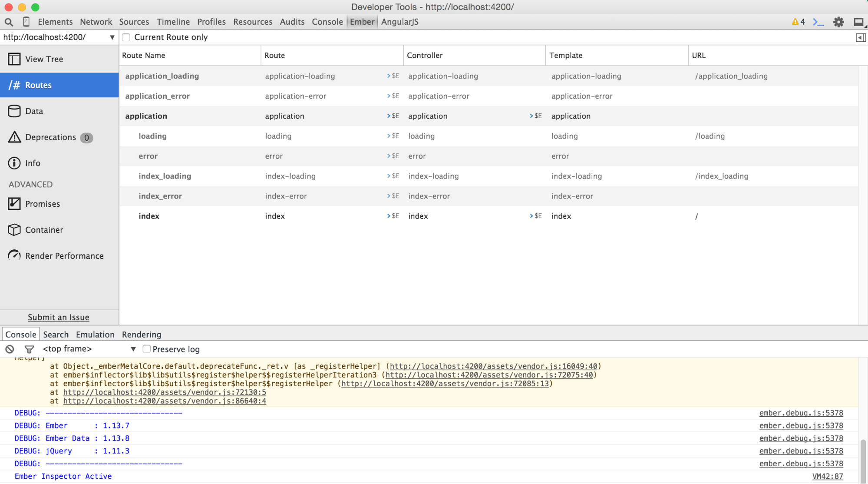Clear console with the ban icon
Image resolution: width=868 pixels, height=484 pixels.
pyautogui.click(x=10, y=349)
